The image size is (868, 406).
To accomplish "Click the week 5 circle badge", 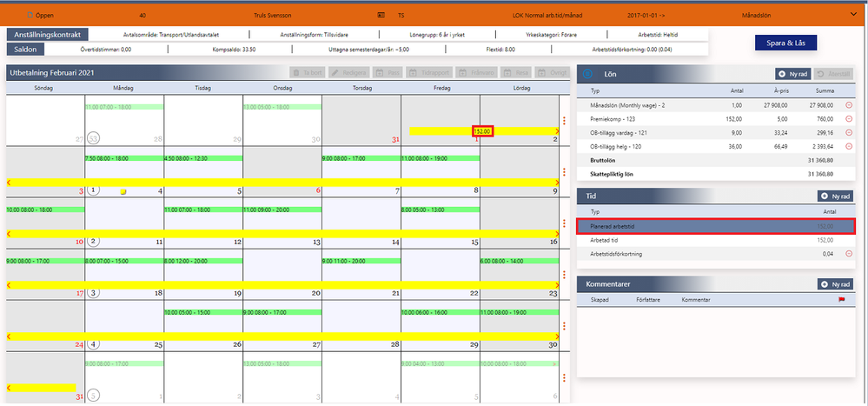I will click(x=94, y=396).
